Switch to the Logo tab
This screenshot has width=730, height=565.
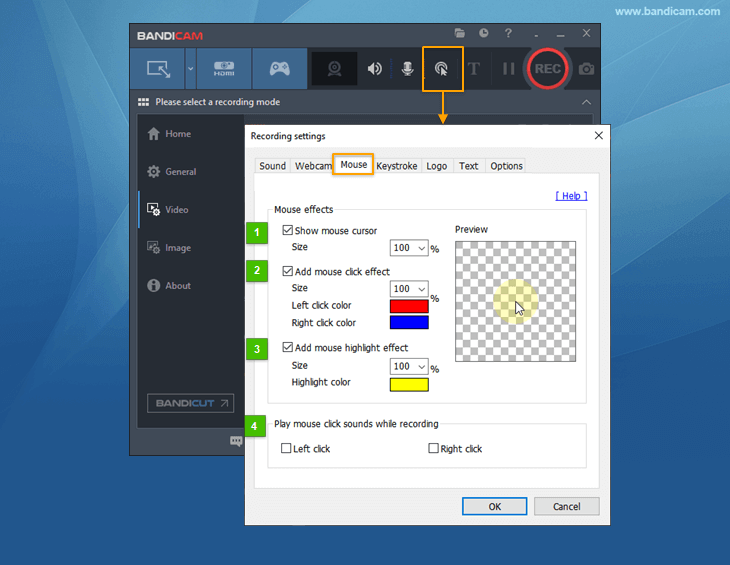click(437, 166)
